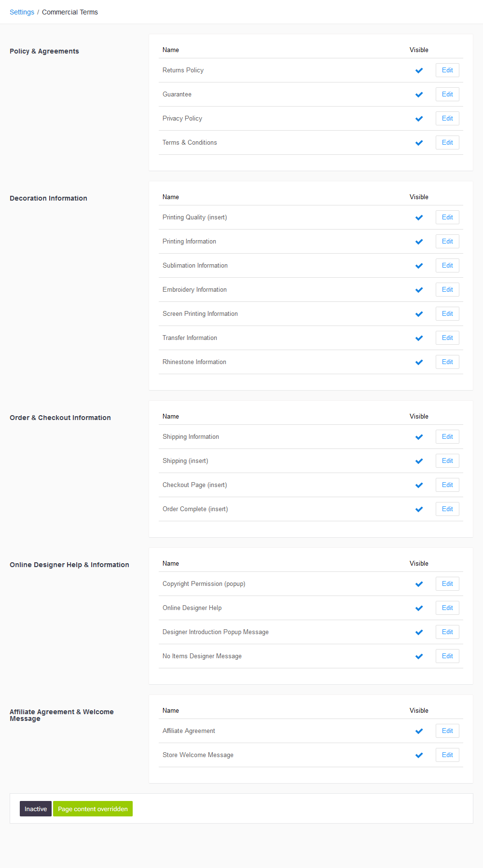Edit Designer Introduction Popup Message
Screen dimensions: 483x868
coord(447,632)
